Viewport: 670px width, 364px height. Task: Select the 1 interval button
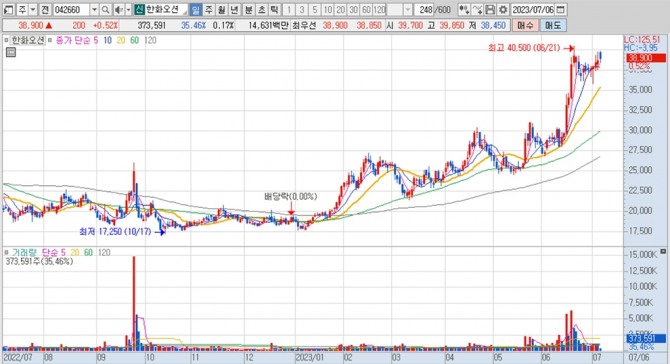pos(289,9)
